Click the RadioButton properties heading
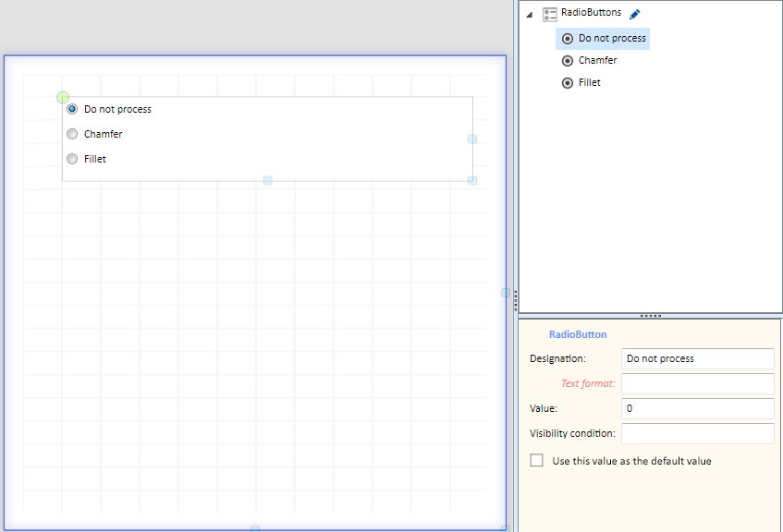783x532 pixels. click(578, 335)
